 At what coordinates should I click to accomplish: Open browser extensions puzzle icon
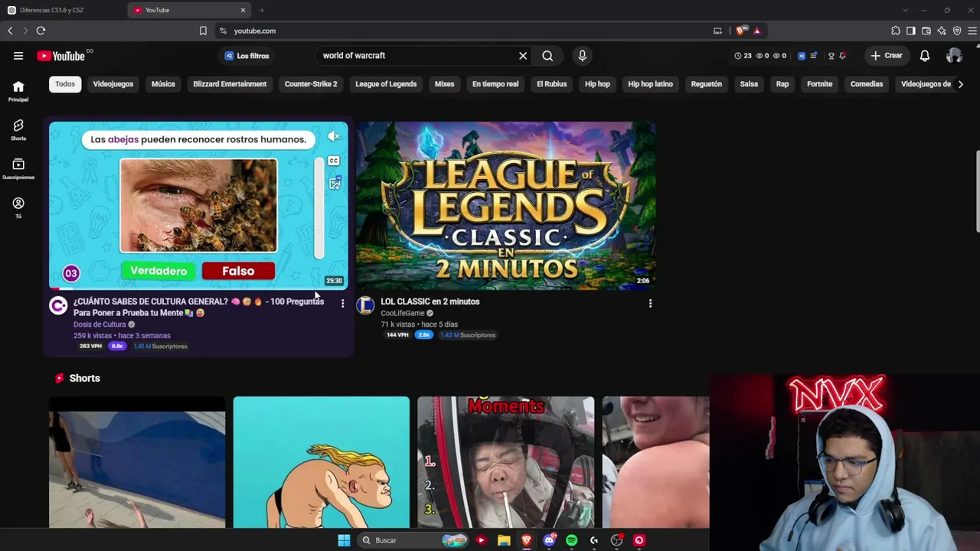(x=896, y=31)
